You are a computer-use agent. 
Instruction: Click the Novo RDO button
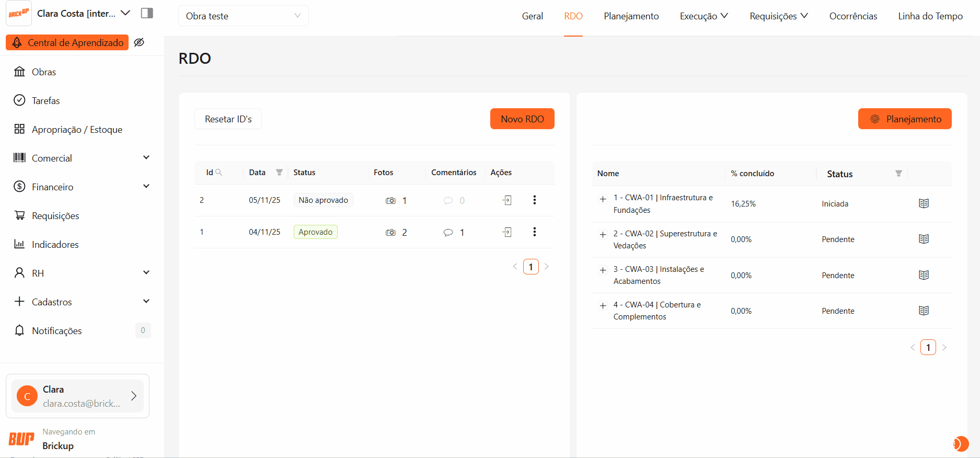[x=522, y=119]
